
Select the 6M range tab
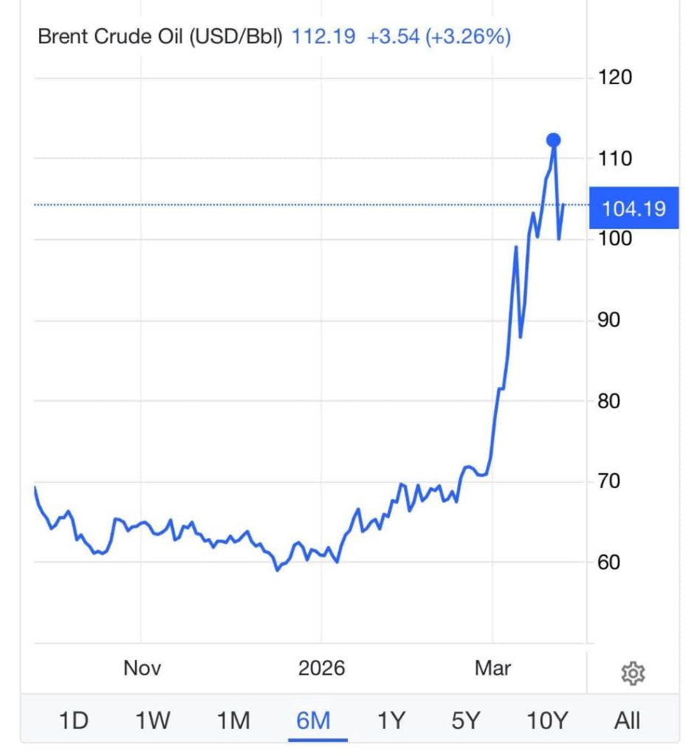click(x=312, y=720)
